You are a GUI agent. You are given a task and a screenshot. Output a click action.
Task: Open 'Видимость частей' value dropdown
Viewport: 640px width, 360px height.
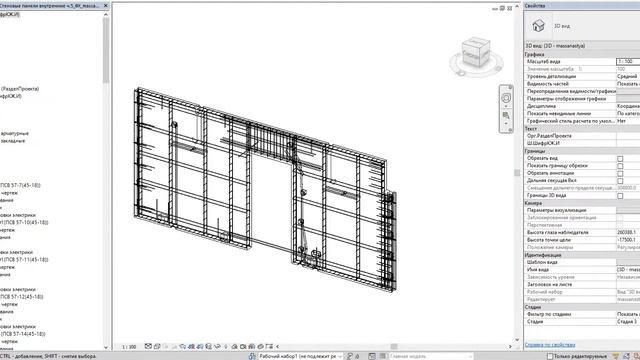point(628,84)
